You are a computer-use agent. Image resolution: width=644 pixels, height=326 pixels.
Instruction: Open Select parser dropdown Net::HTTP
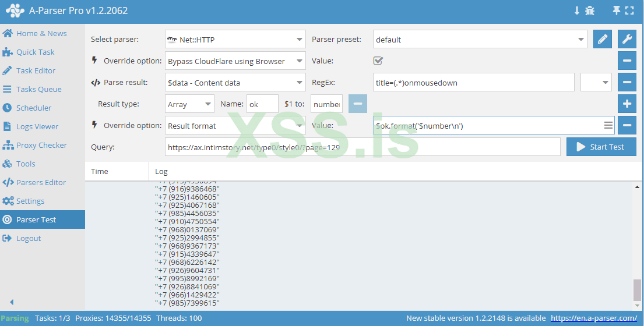[235, 40]
